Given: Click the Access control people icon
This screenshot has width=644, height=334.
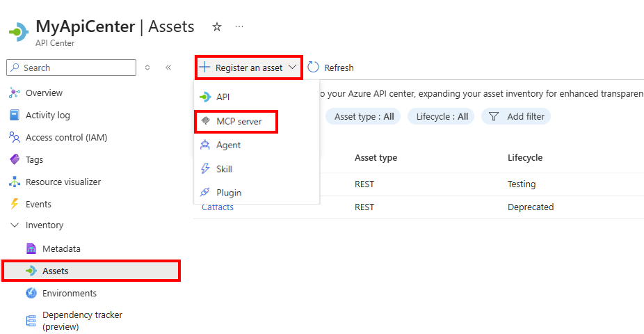Looking at the screenshot, I should click(x=15, y=137).
